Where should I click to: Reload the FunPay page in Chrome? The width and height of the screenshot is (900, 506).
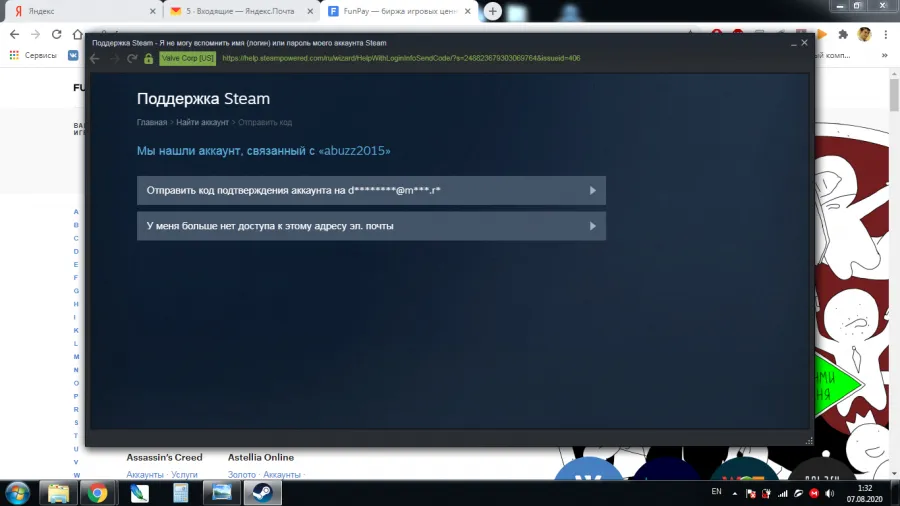[56, 34]
